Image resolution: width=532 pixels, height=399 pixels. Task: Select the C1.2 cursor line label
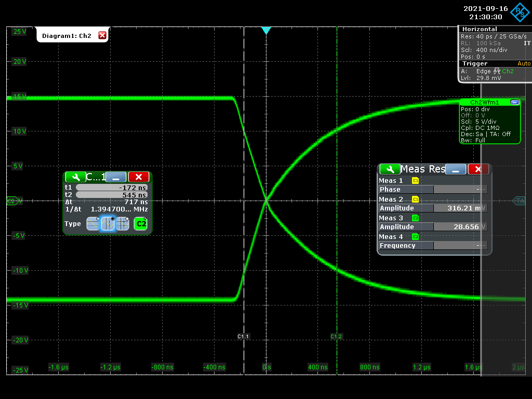pos(336,337)
